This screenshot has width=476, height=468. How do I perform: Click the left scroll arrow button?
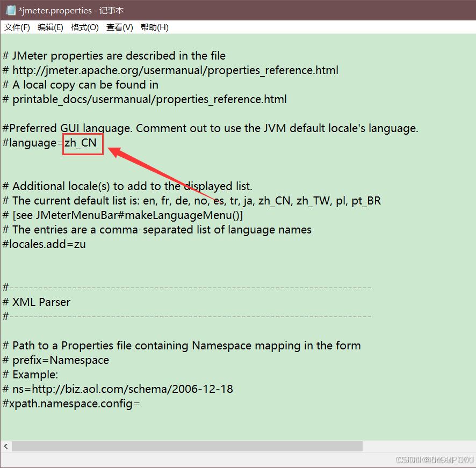pyautogui.click(x=6, y=446)
